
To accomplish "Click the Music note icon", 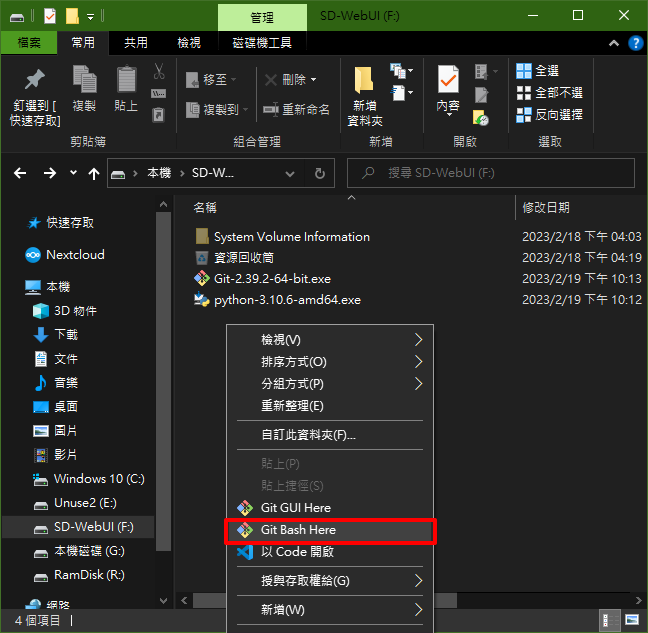I will [40, 383].
